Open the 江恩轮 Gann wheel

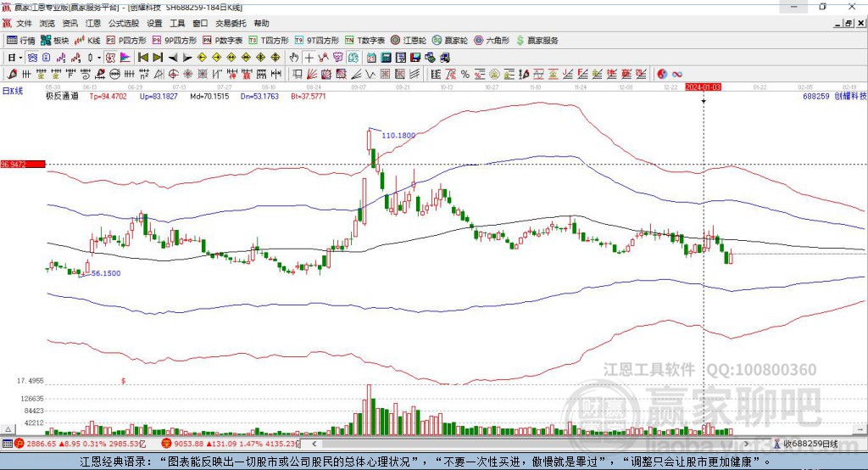tap(409, 41)
